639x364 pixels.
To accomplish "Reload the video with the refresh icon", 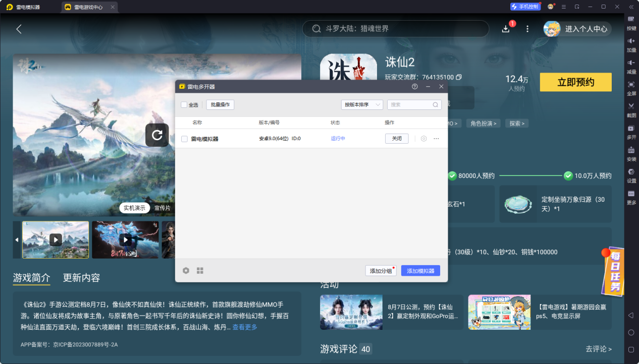I will [157, 135].
